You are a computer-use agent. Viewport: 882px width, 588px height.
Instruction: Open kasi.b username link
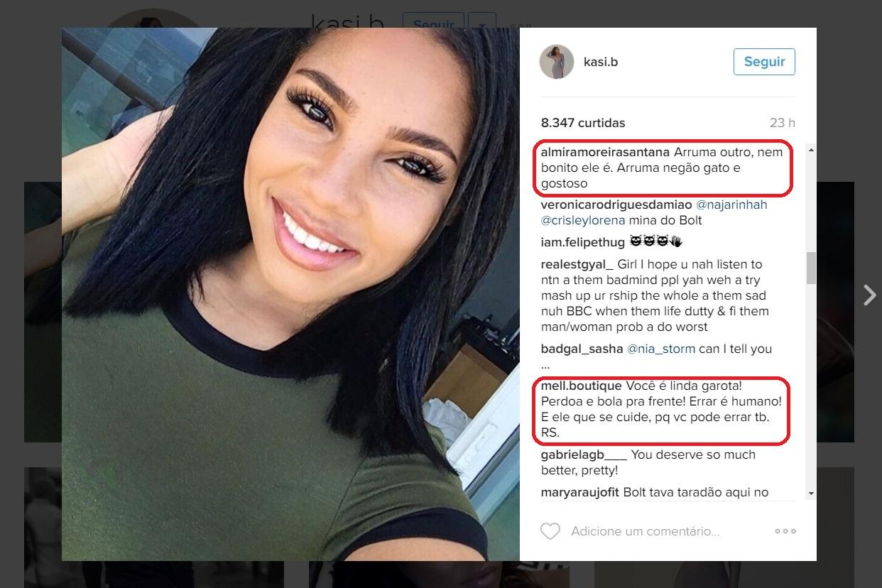[601, 62]
